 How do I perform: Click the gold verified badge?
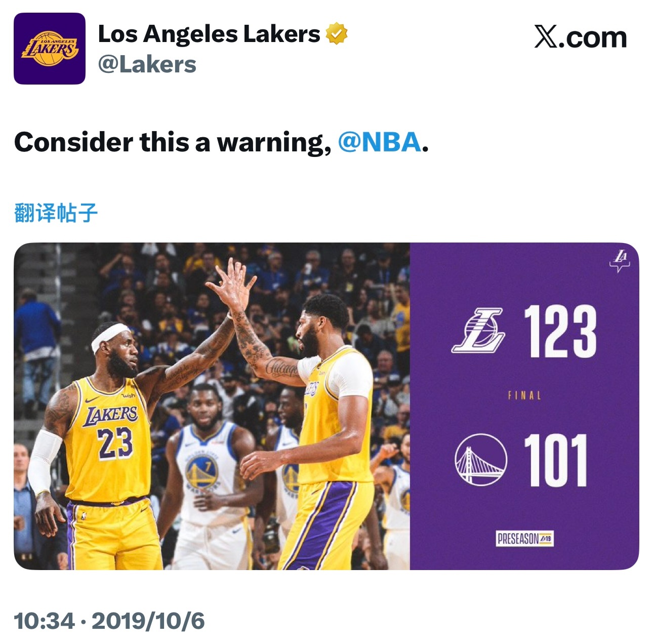(x=337, y=34)
